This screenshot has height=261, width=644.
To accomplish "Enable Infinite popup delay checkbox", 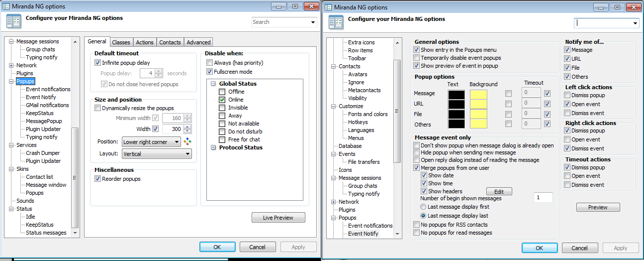I will (97, 63).
